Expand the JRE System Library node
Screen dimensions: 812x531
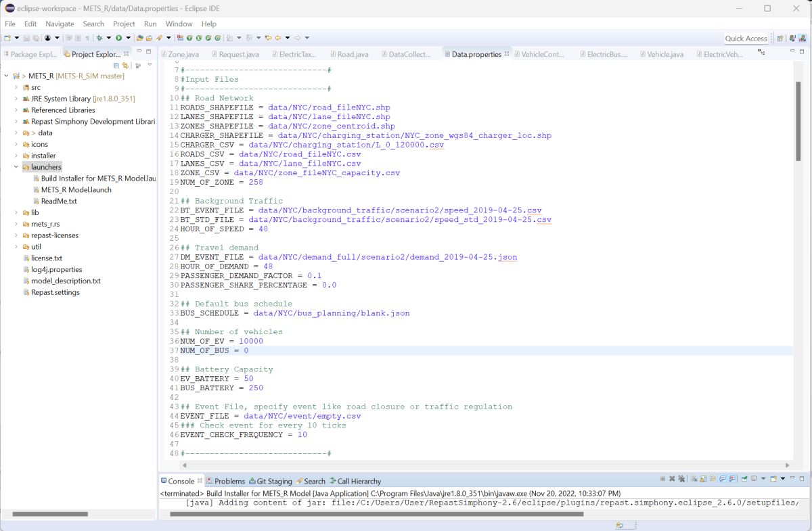16,99
